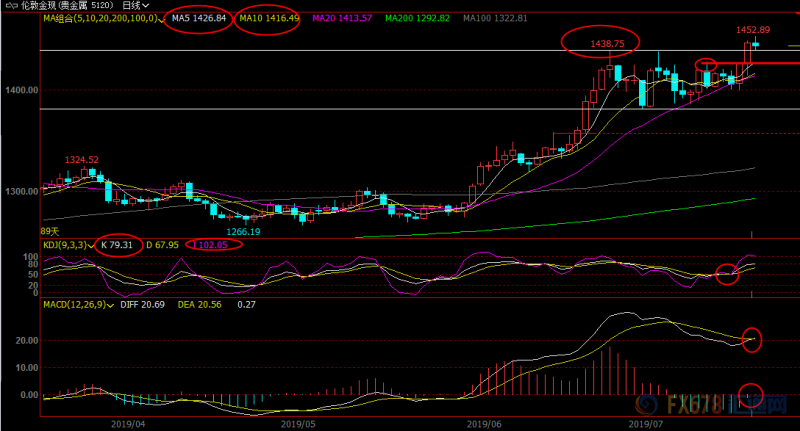
Task: Click the 10.00 MACD axis label
Action: pos(27,368)
